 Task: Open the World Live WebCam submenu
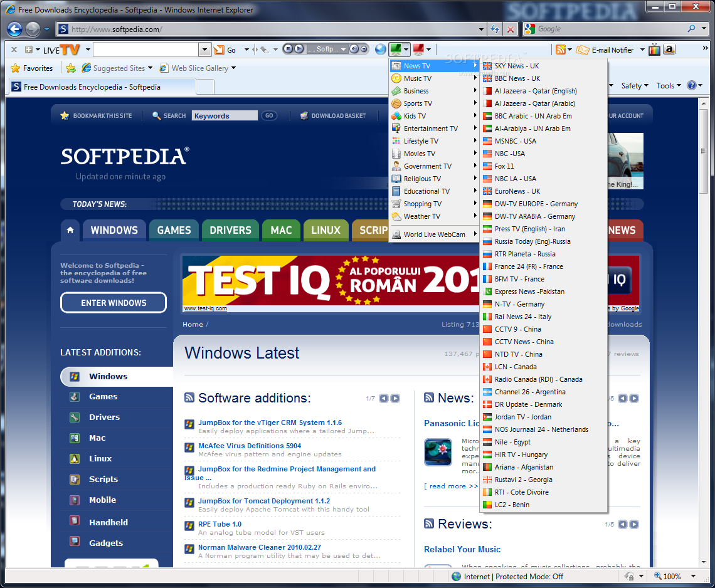[x=434, y=234]
